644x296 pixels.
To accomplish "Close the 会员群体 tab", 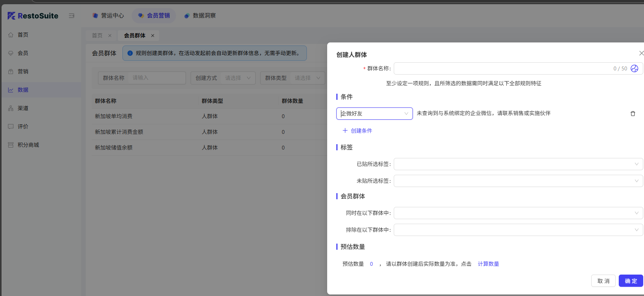I will (153, 36).
